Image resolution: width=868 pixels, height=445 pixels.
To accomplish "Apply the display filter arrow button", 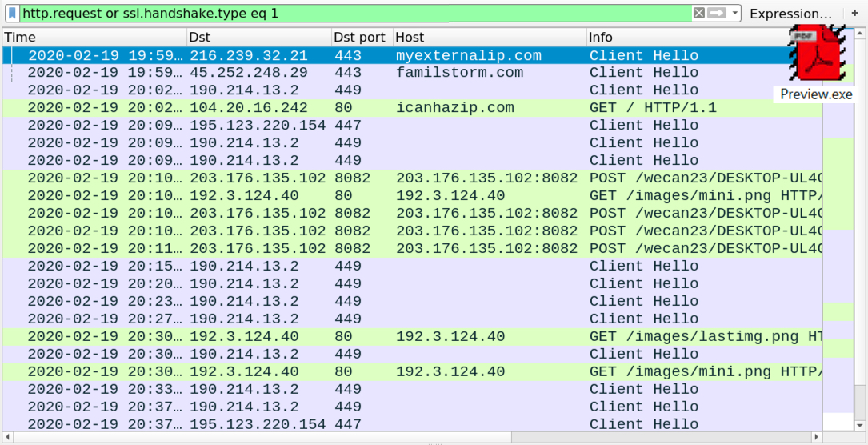I will [x=717, y=14].
